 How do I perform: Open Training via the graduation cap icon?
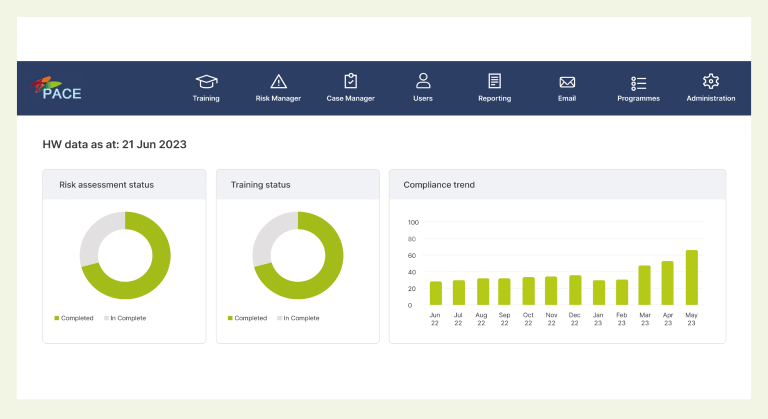[x=206, y=81]
